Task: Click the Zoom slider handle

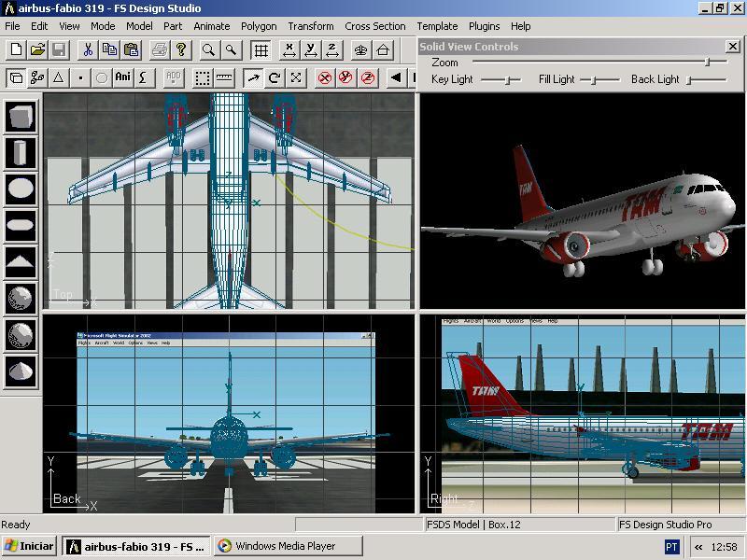Action: click(x=708, y=62)
